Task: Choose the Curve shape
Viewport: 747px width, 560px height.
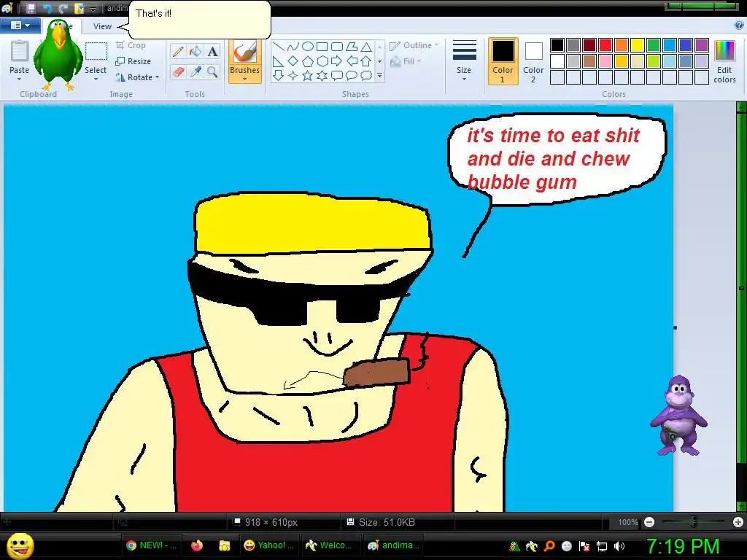Action: tap(293, 46)
